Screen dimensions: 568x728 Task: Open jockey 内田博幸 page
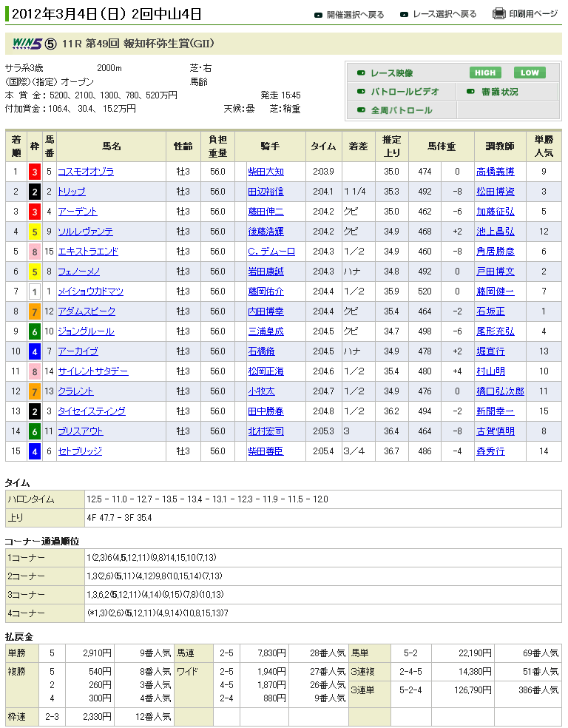(x=266, y=311)
